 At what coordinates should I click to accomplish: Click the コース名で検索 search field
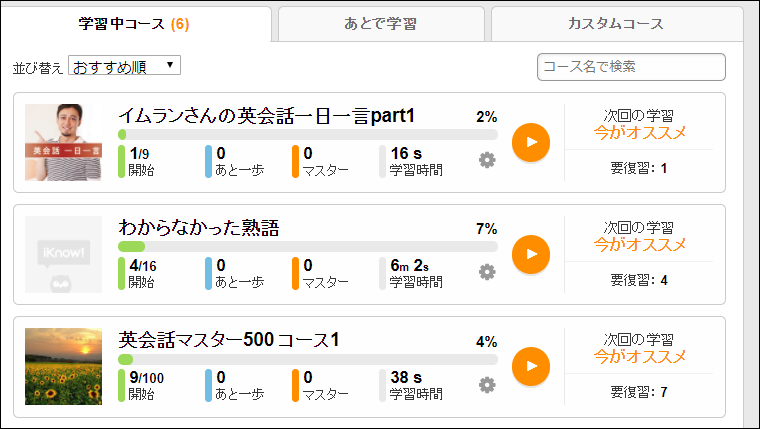coord(631,67)
